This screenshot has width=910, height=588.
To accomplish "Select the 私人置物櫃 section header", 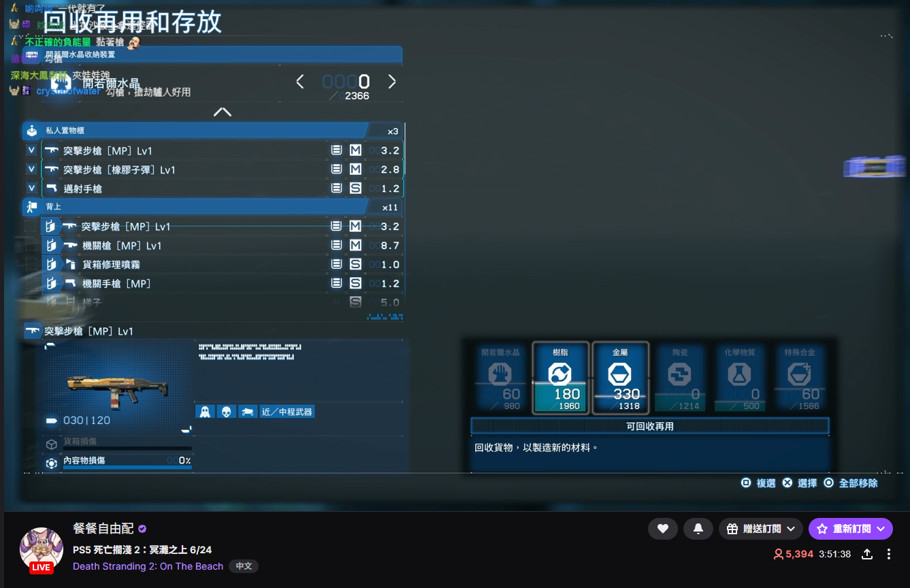I will (213, 131).
